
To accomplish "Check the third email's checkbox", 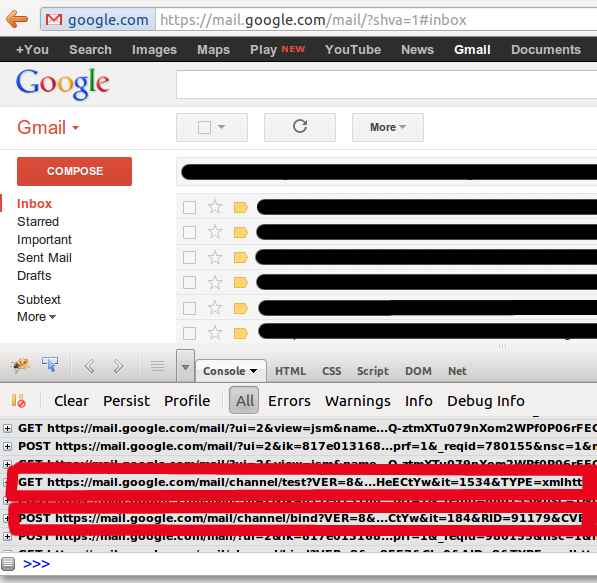I will (189, 257).
